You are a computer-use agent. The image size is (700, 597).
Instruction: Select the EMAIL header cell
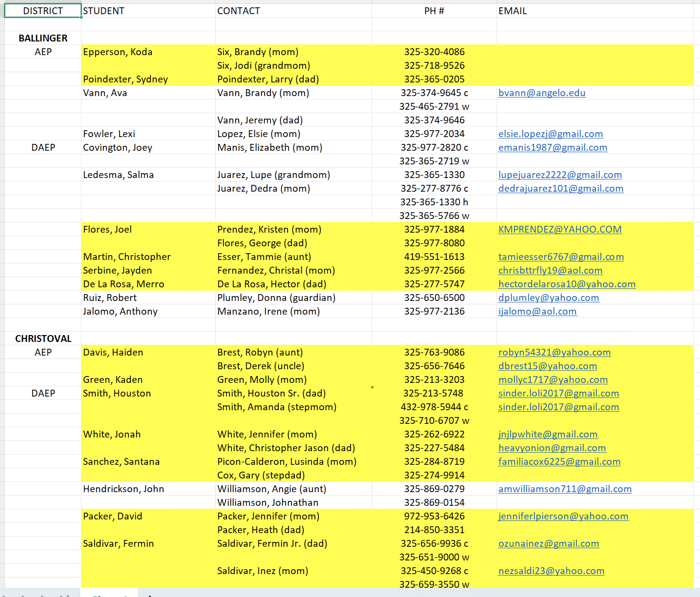[595, 11]
